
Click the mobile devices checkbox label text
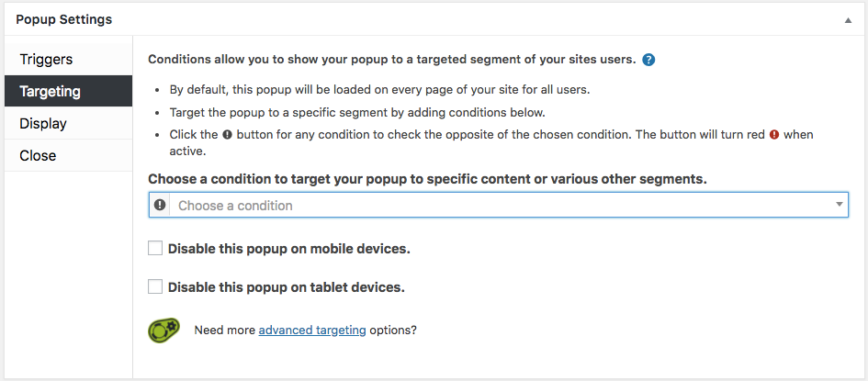tap(289, 249)
